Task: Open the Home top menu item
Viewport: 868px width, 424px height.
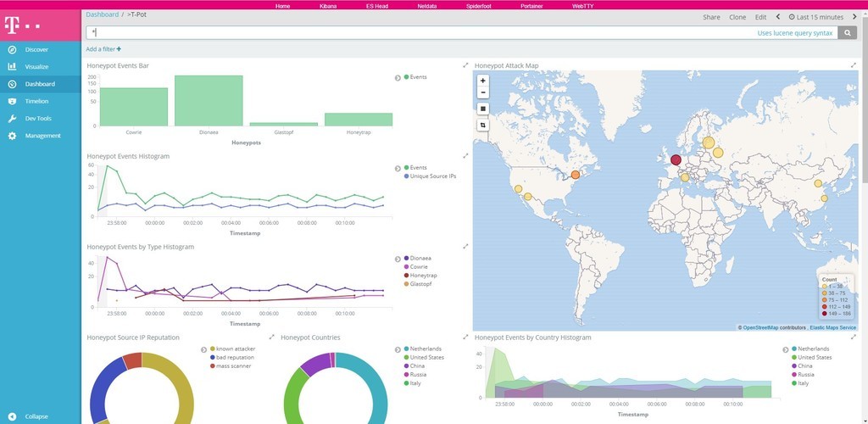Action: coord(283,6)
